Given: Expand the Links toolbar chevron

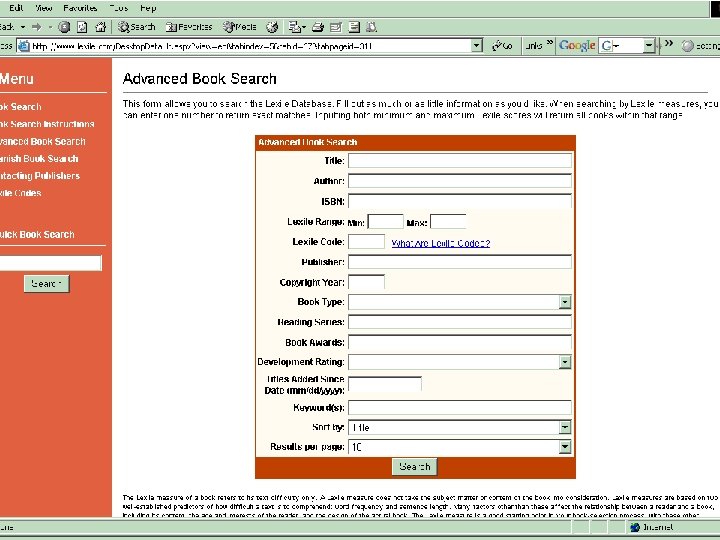Looking at the screenshot, I should pos(549,43).
